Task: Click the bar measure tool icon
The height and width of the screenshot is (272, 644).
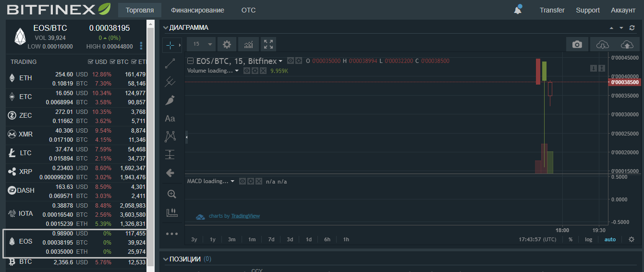Action: tap(171, 212)
